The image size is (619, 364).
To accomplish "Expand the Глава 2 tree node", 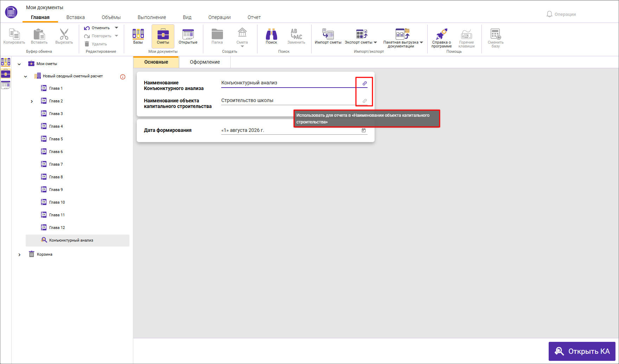I will 32,101.
